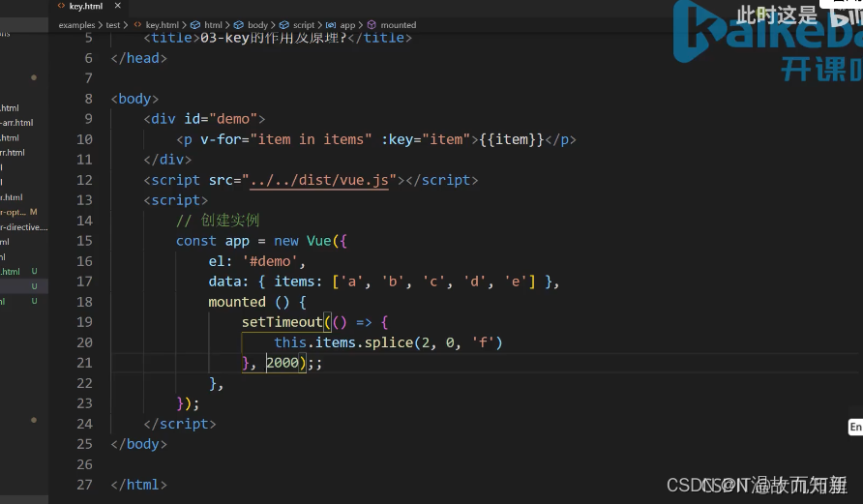863x504 pixels.
Task: Open the examples breadcrumb segment
Action: click(76, 25)
